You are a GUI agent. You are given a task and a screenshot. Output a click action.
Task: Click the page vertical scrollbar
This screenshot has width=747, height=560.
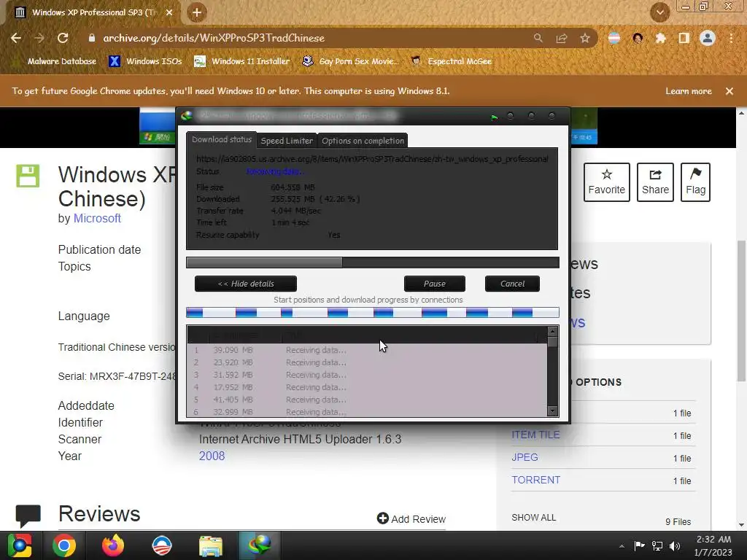coord(741,311)
